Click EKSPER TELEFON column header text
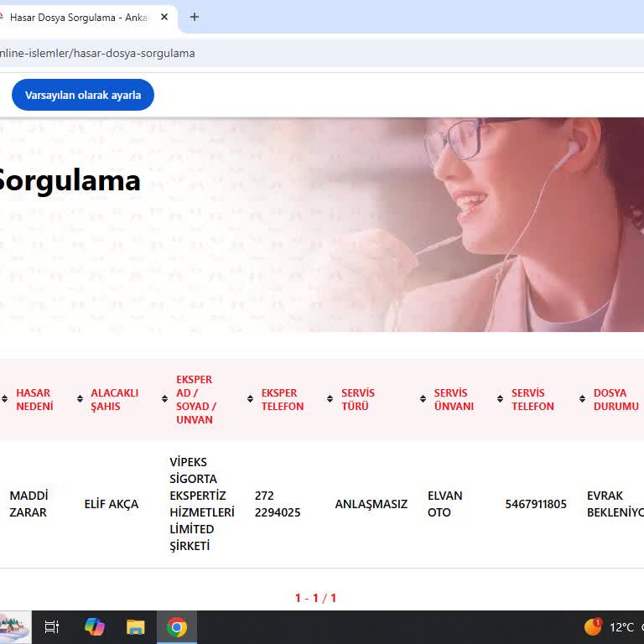 tap(283, 399)
